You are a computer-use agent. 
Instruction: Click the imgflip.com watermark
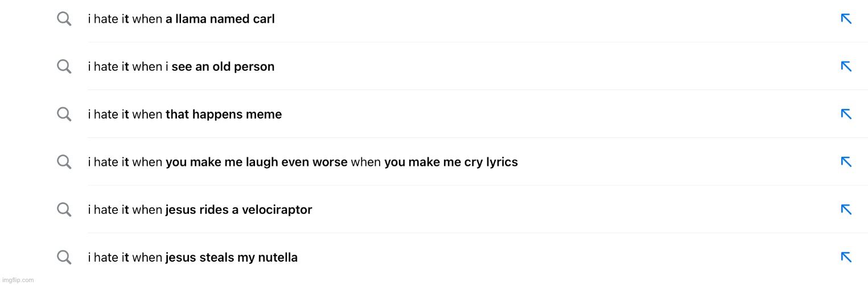18,280
